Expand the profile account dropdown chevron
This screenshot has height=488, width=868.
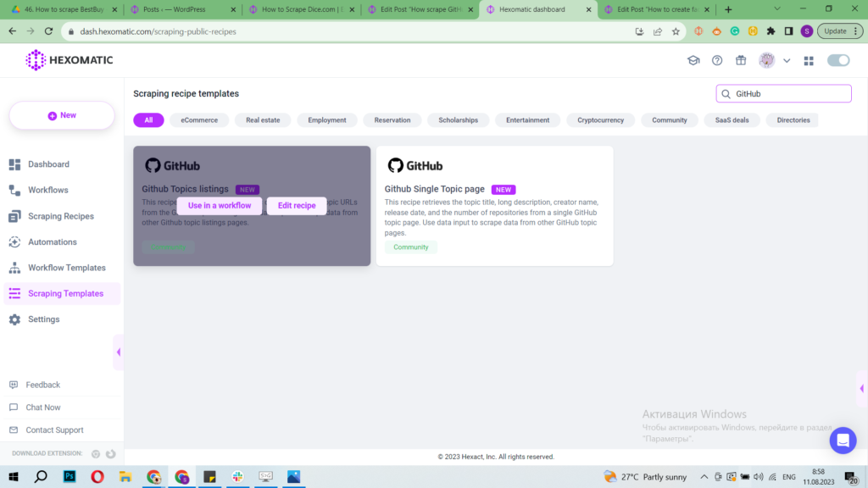click(787, 60)
